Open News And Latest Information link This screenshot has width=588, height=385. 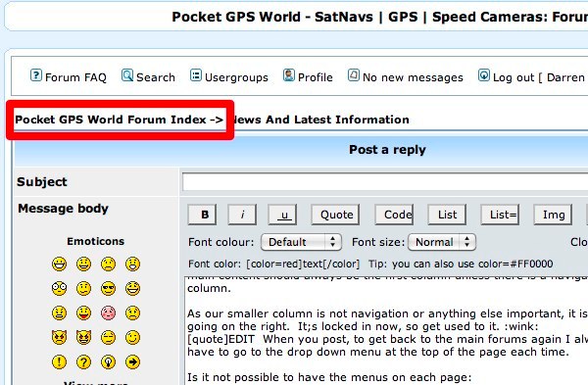321,120
